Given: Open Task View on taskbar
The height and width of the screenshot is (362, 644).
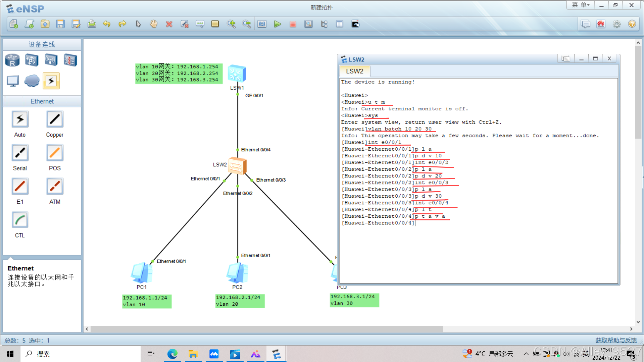Looking at the screenshot, I should tap(151, 354).
